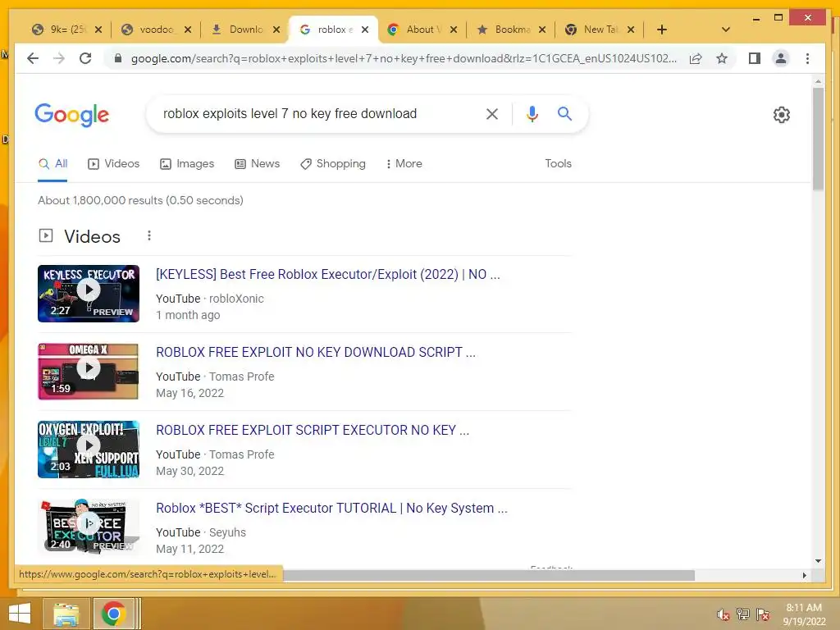Open network status tray icon

tap(743, 614)
